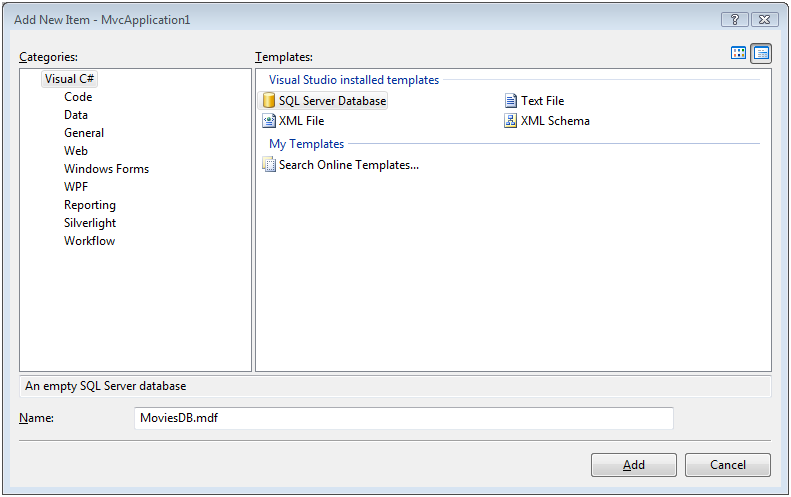Screen dimensions: 791x497
Task: Choose the Silverlight category
Action: click(x=90, y=223)
